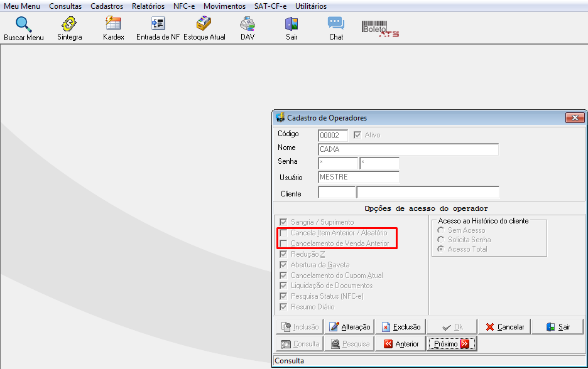The height and width of the screenshot is (369, 588).
Task: Toggle Cancelamento de Venda Anterior checkbox
Action: pyautogui.click(x=283, y=243)
